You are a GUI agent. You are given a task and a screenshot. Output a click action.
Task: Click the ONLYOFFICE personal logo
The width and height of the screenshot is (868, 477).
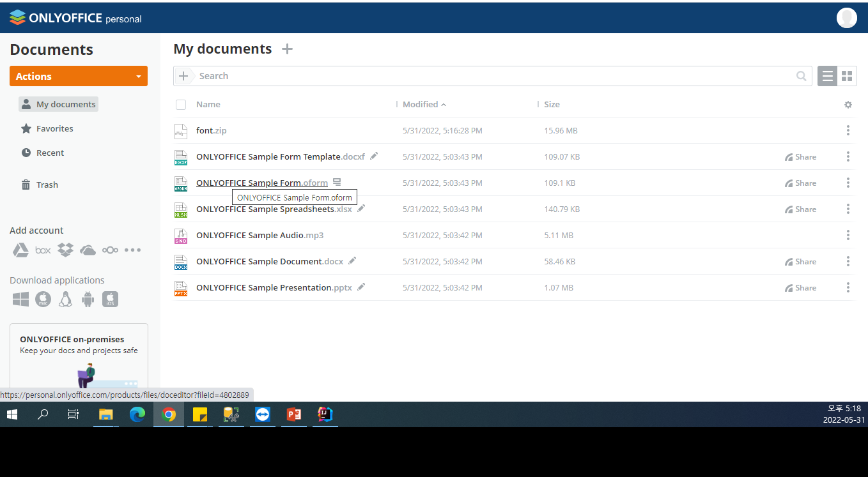pos(75,18)
